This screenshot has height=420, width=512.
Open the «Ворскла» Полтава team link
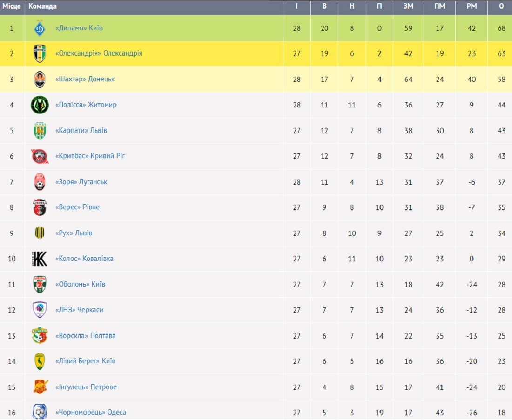coord(85,336)
